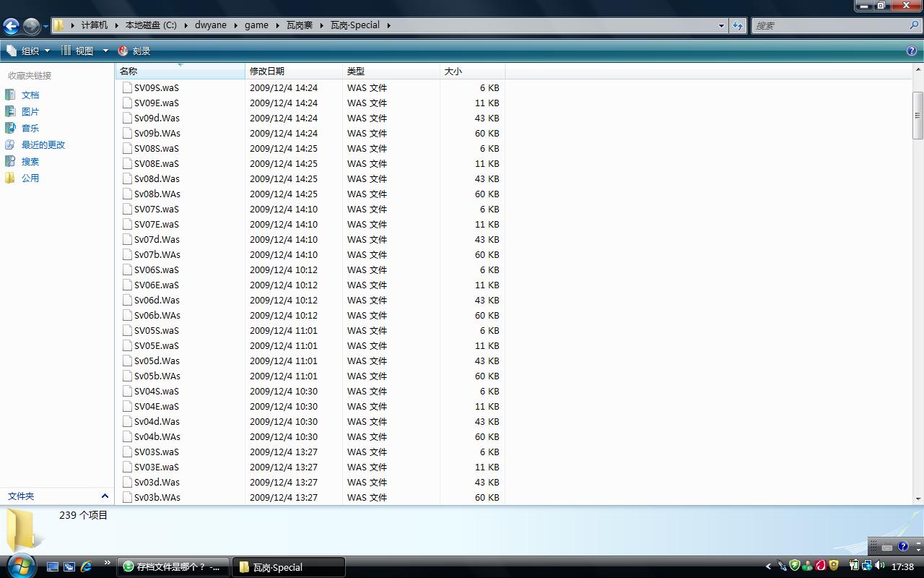Open the 组织 dropdown menu
Viewport: 924px width, 578px height.
tap(29, 51)
